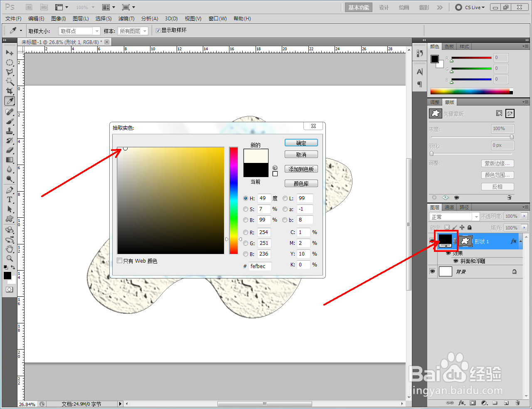532x409 pixels.
Task: Select the S saturation radio button
Action: coord(246,209)
